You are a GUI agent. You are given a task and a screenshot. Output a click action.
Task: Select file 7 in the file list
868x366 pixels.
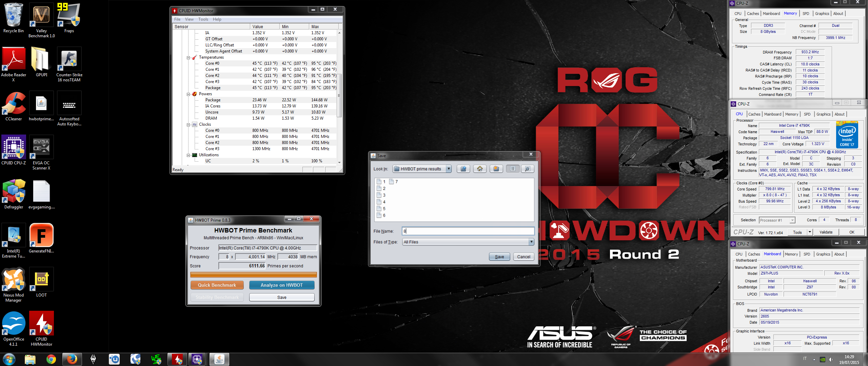(394, 182)
